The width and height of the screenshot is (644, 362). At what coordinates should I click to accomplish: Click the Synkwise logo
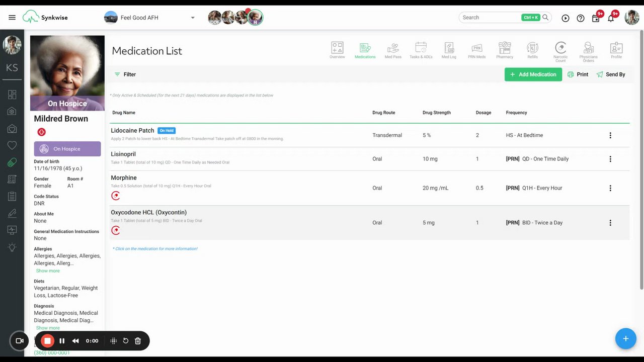45,18
